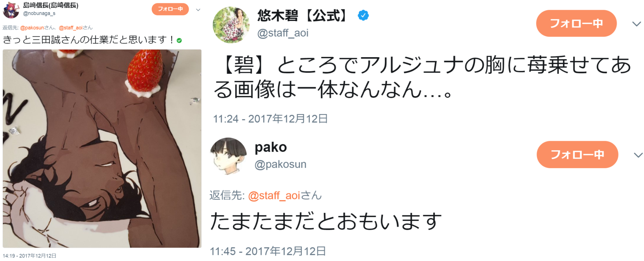The height and width of the screenshot is (261, 644).
Task: Click the green check mark after the tweet text
Action: 179,40
